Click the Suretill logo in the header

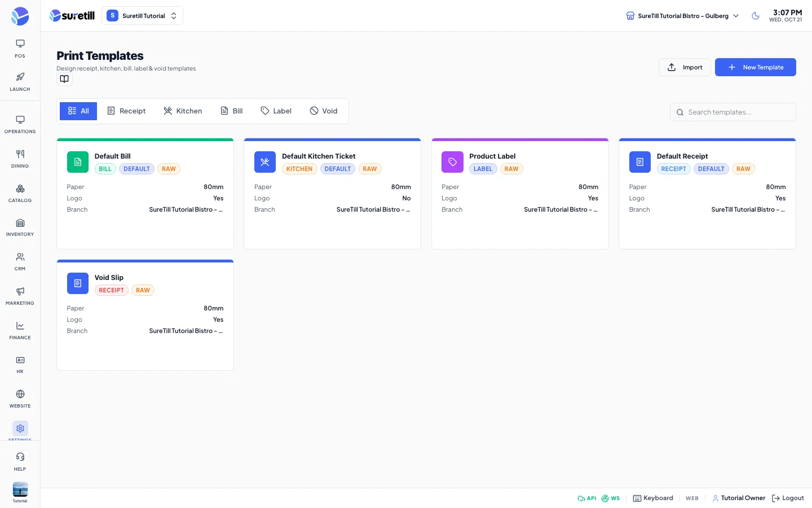click(x=72, y=16)
